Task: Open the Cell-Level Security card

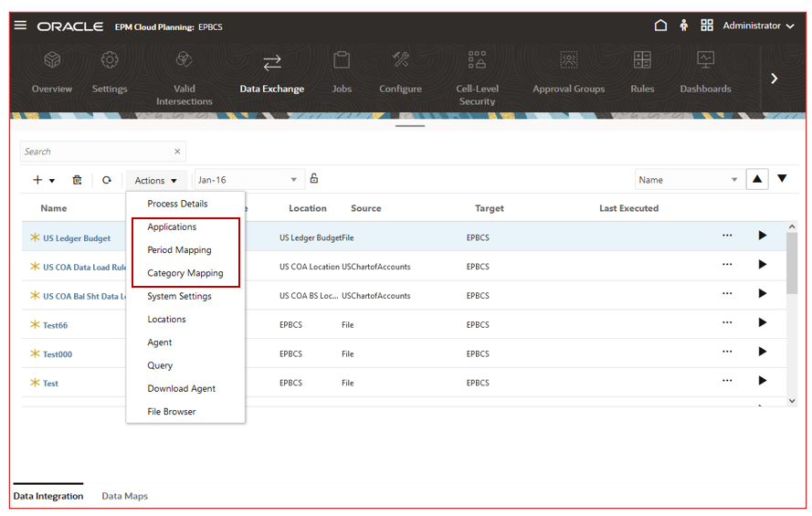Action: (477, 79)
